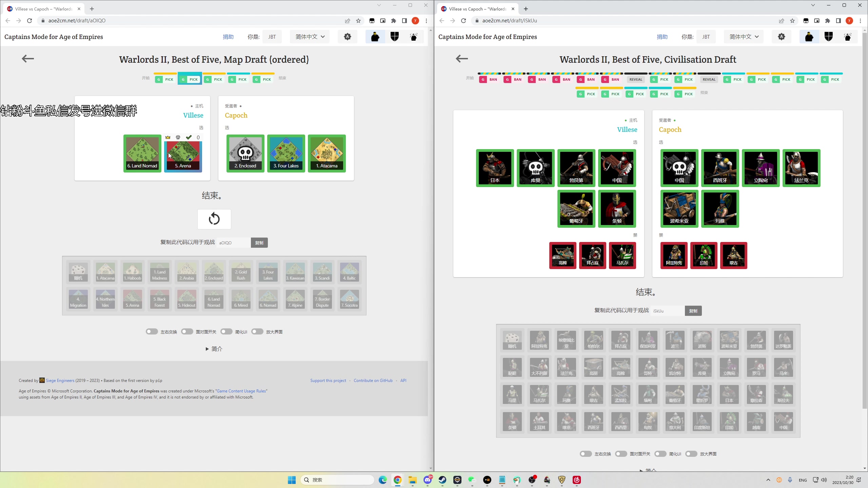Screen dimensions: 868x488
Task: Enable 简化UI switch in Map Draft page
Action: coord(226,331)
